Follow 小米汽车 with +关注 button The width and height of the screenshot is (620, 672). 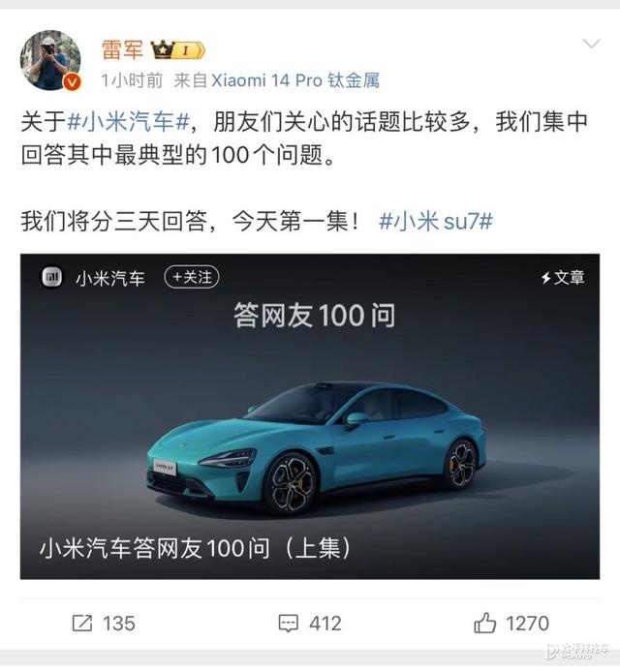click(x=192, y=277)
